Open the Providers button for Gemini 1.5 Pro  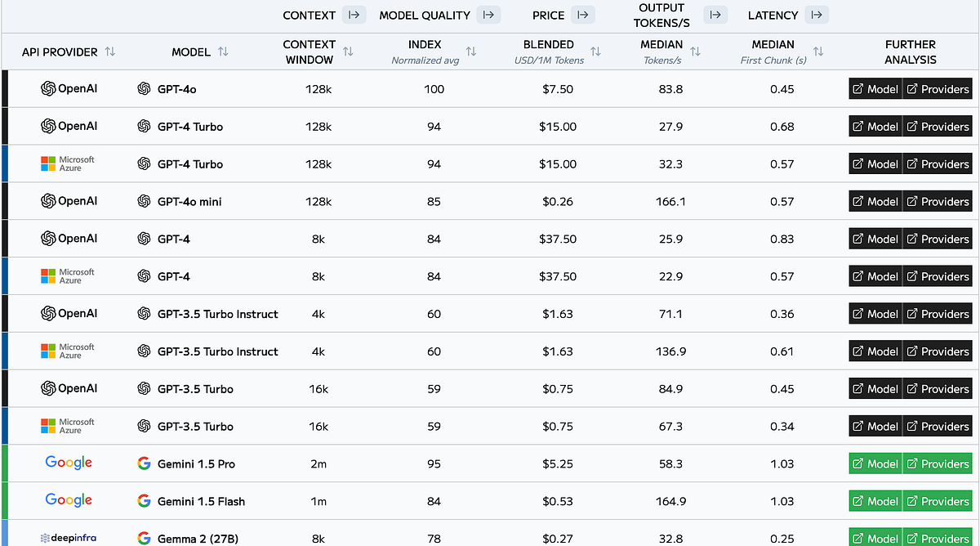[938, 463]
